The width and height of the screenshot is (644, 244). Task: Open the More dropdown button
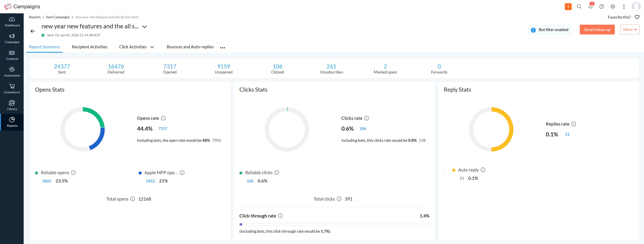[x=629, y=30]
